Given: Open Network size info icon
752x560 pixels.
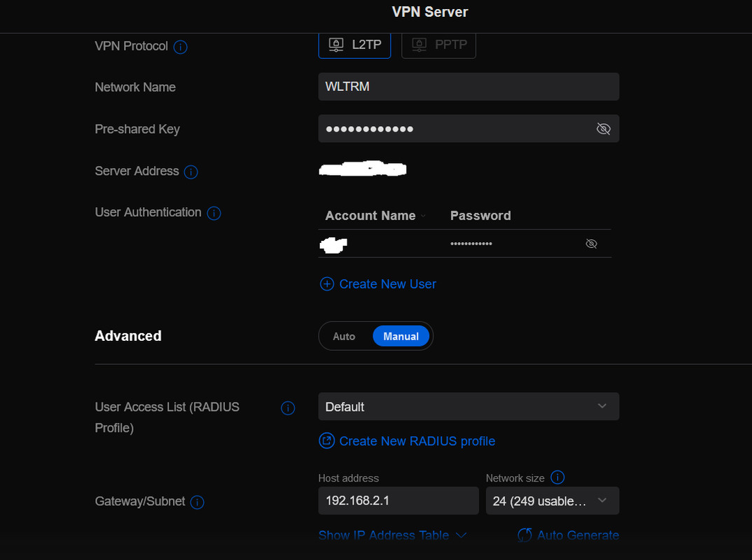Looking at the screenshot, I should tap(557, 477).
